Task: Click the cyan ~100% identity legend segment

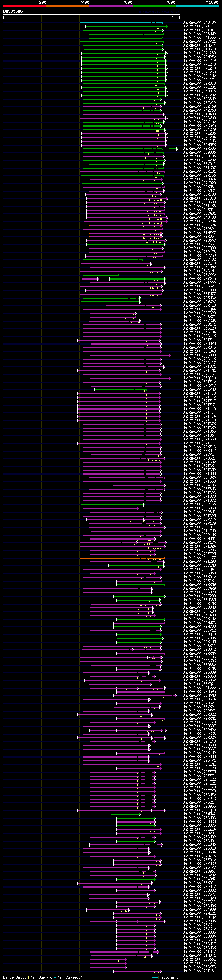Action: 197,6
